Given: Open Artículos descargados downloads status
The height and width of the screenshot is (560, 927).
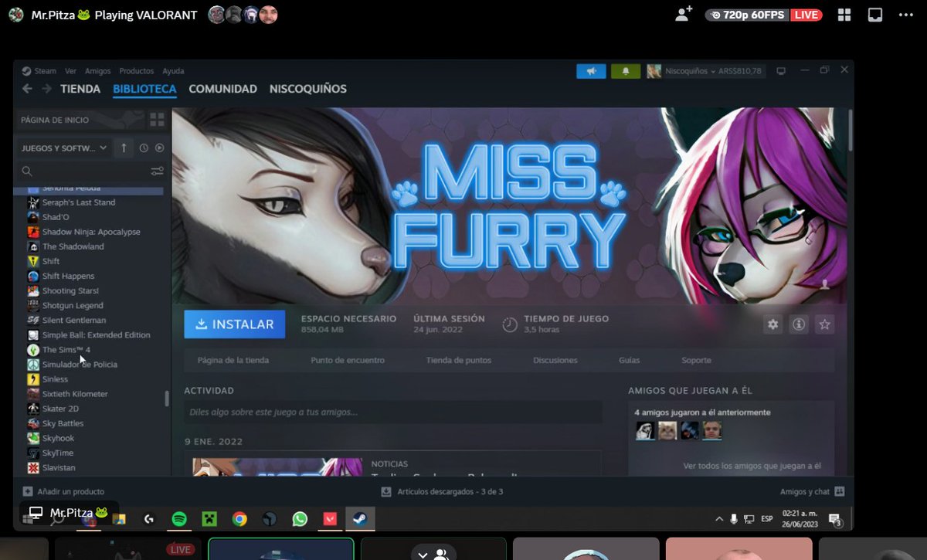Looking at the screenshot, I should pyautogui.click(x=442, y=491).
